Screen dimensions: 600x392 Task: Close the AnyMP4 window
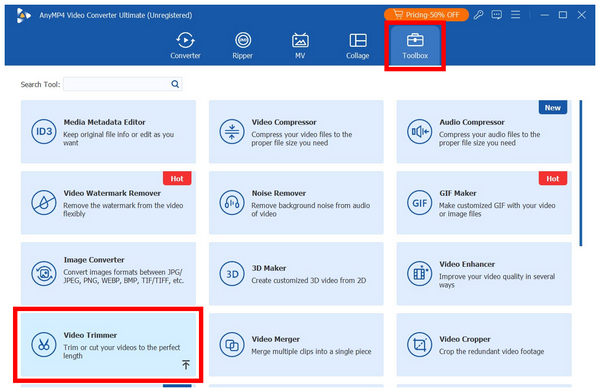tap(582, 15)
